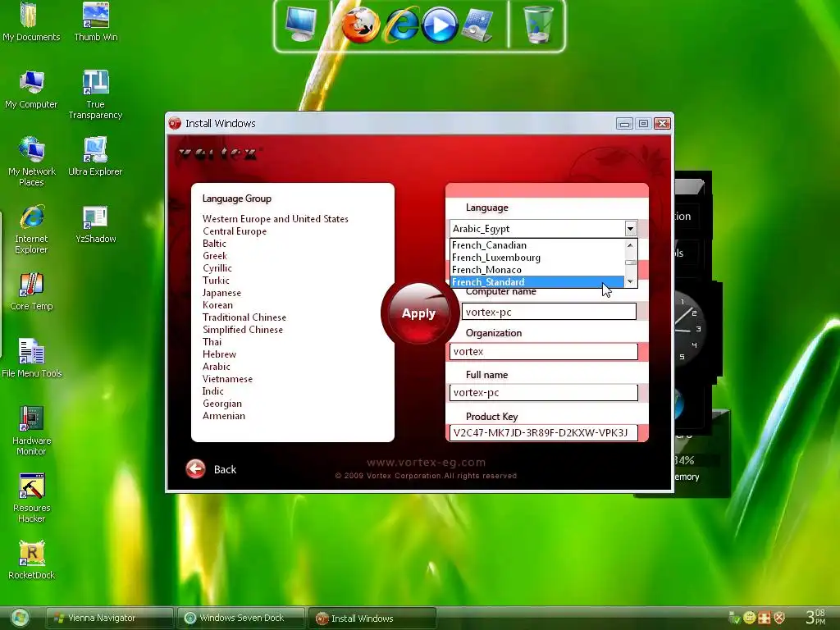
Task: Select Hebrew language group
Action: [x=219, y=354]
